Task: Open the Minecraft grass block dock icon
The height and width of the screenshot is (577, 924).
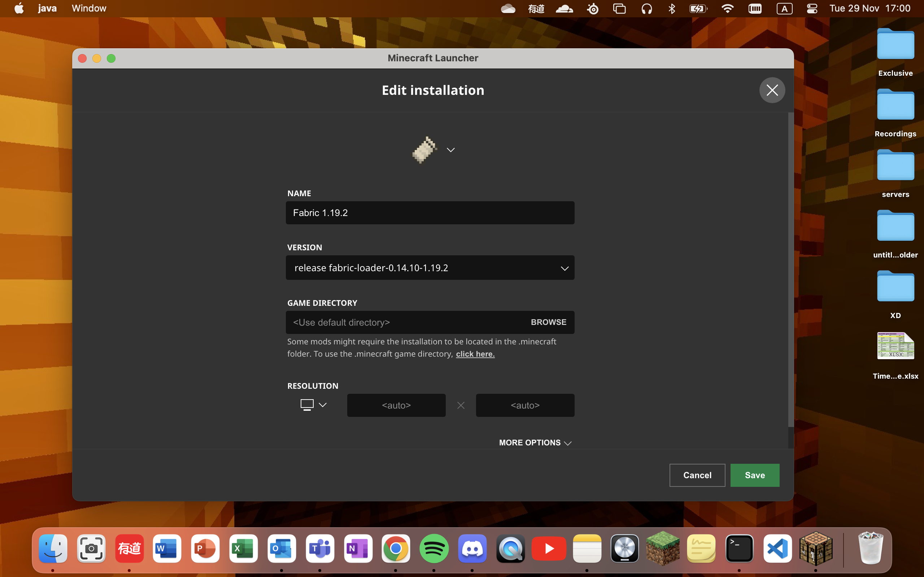Action: (663, 549)
